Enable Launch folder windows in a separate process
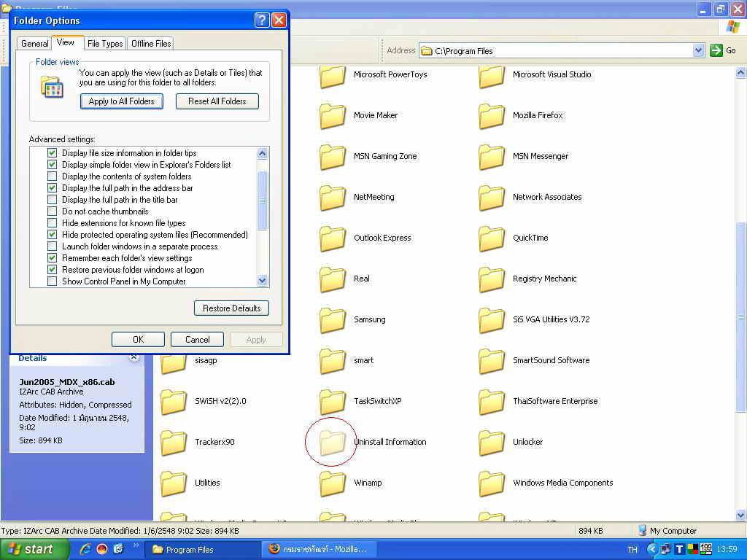747x560 pixels. click(x=52, y=246)
